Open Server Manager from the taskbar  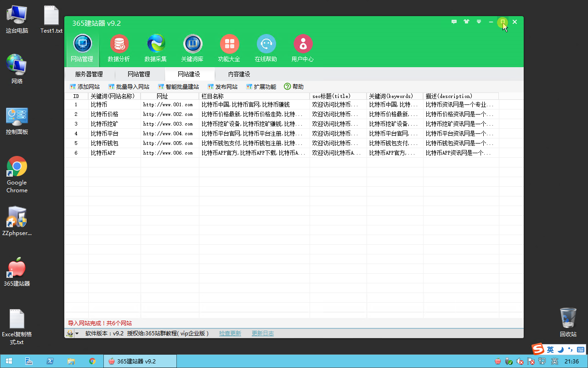(28, 361)
